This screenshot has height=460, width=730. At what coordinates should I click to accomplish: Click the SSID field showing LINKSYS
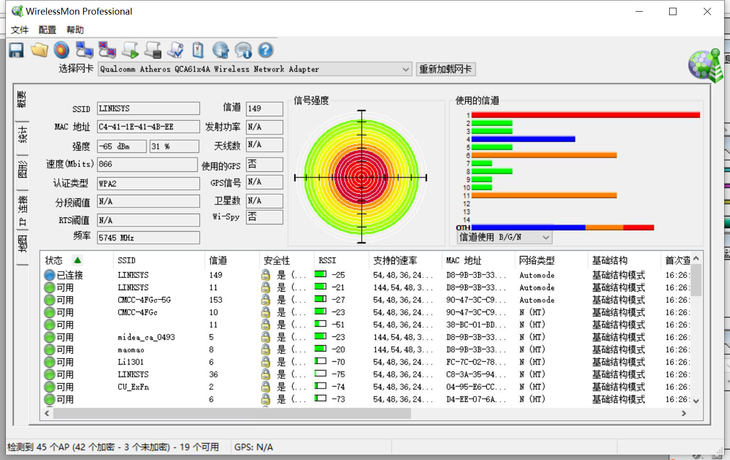(148, 108)
